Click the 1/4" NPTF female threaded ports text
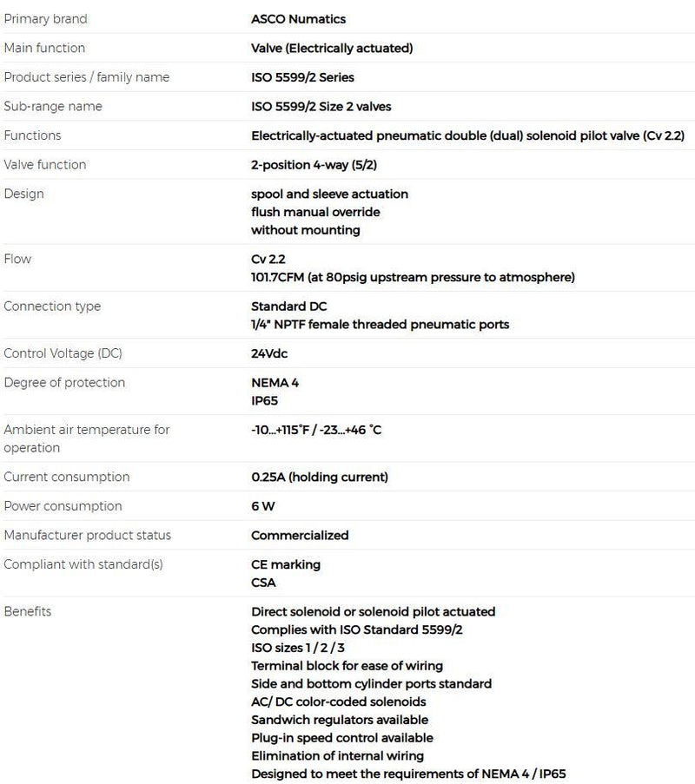 click(x=380, y=324)
